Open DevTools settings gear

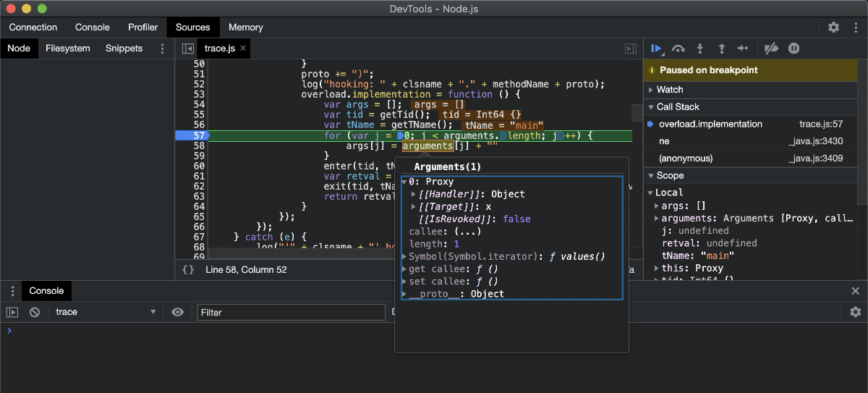click(834, 28)
